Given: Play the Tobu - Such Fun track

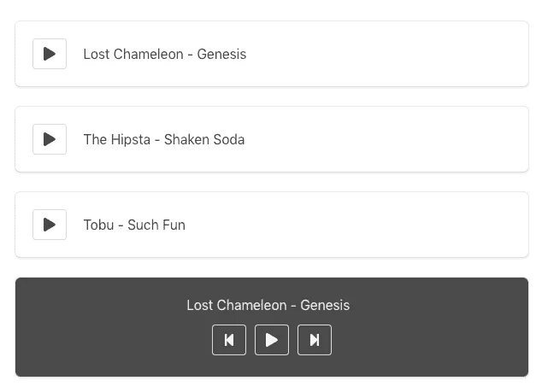Looking at the screenshot, I should pyautogui.click(x=50, y=225).
